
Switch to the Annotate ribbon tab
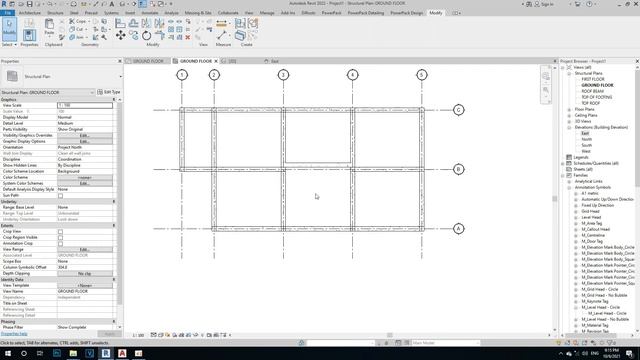(x=150, y=13)
